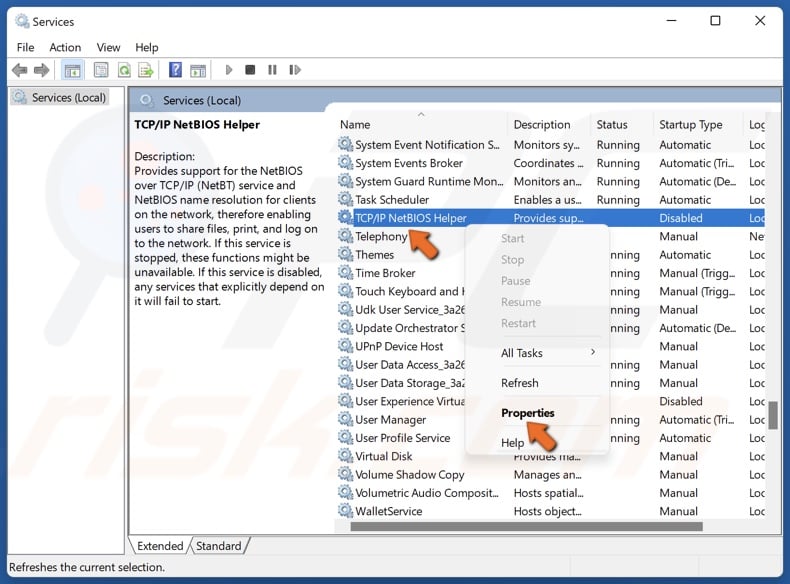This screenshot has height=584, width=790.
Task: Click gear icon beside Themes service
Action: (x=345, y=254)
